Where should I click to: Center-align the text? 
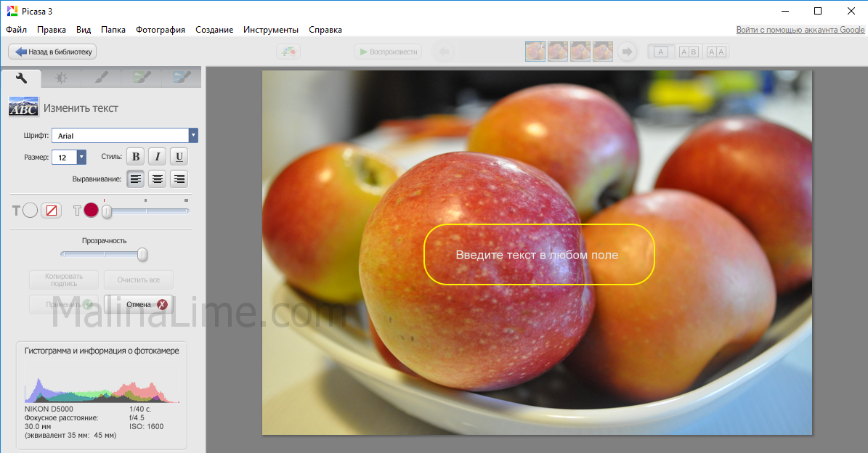coord(157,179)
